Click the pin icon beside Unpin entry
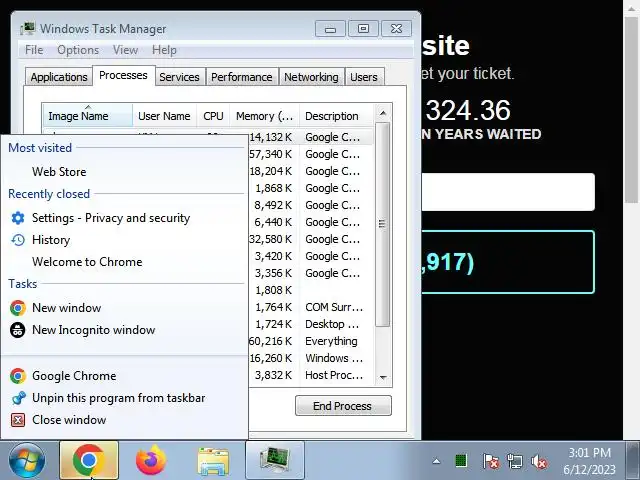Screen dimensions: 640x480 [x=18, y=398]
